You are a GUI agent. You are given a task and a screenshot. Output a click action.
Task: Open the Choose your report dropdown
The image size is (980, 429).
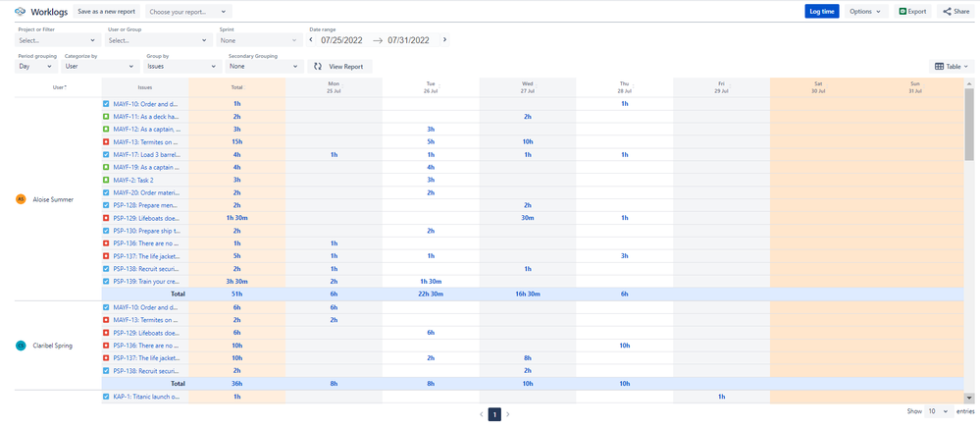(188, 11)
